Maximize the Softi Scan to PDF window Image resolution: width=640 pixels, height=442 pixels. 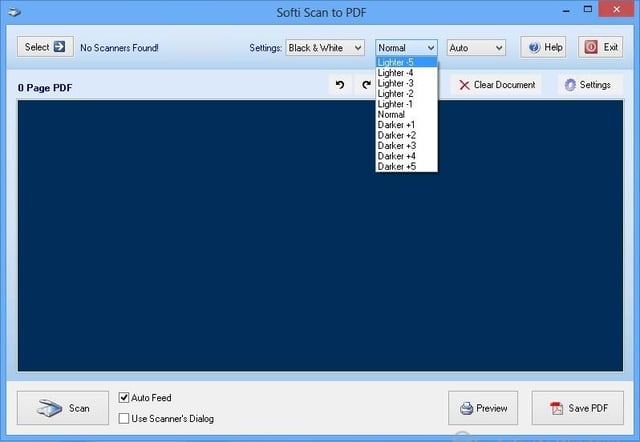coord(588,9)
